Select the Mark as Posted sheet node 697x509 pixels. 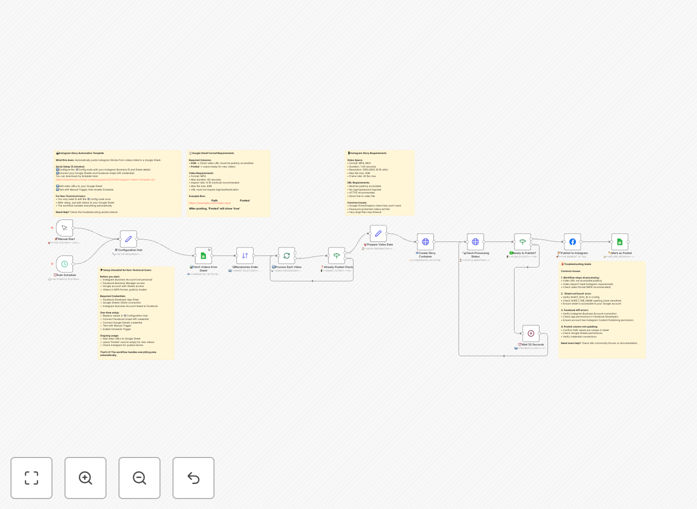pyautogui.click(x=620, y=242)
